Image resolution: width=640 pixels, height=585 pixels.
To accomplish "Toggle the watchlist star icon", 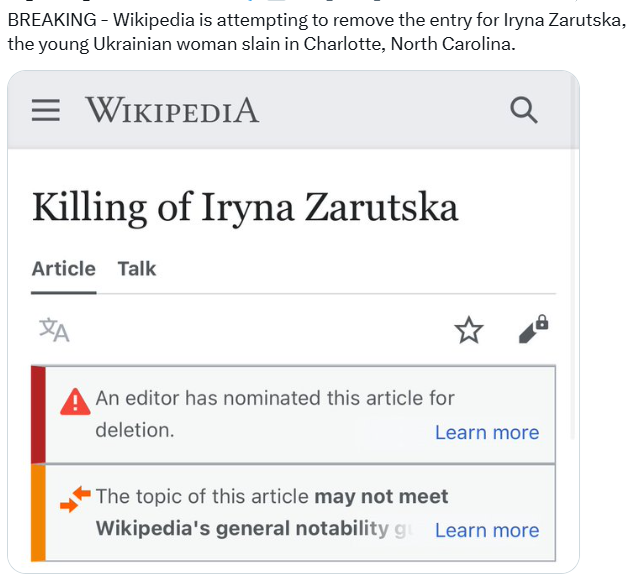I will [469, 330].
